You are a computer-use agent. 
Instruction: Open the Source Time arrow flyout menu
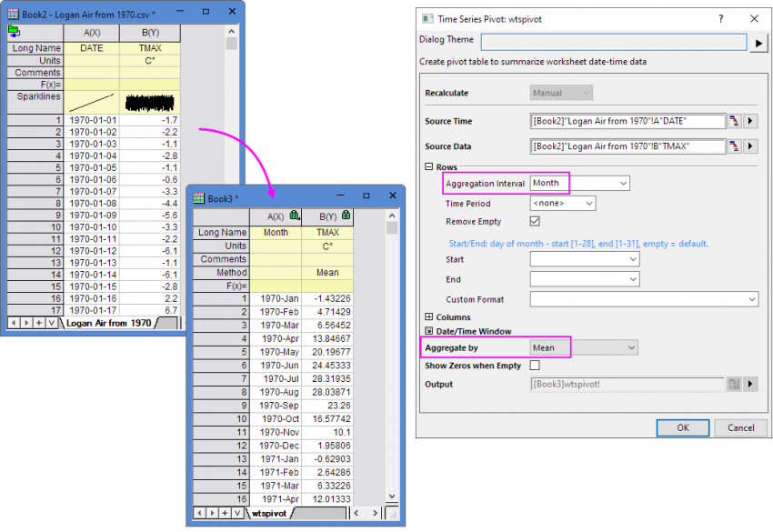click(750, 121)
